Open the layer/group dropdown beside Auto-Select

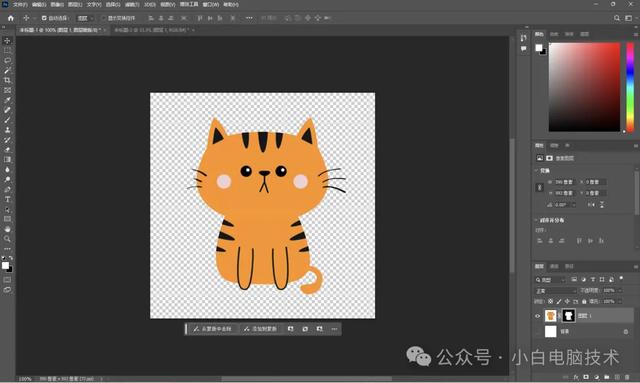pos(85,18)
